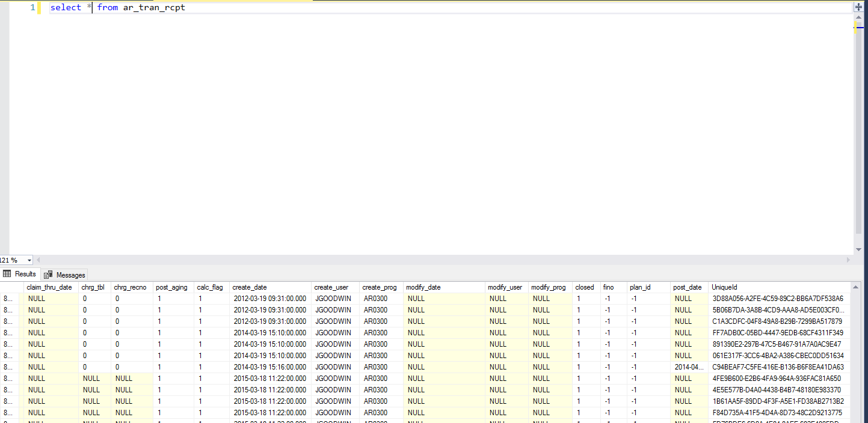
Task: Select the chrg_tbl column header
Action: [x=94, y=287]
